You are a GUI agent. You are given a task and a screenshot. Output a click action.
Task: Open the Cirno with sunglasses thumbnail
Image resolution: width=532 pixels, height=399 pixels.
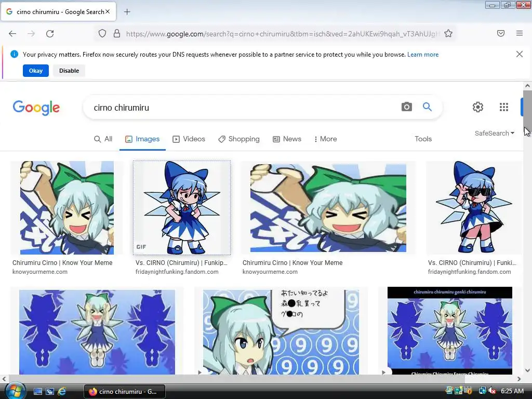474,208
